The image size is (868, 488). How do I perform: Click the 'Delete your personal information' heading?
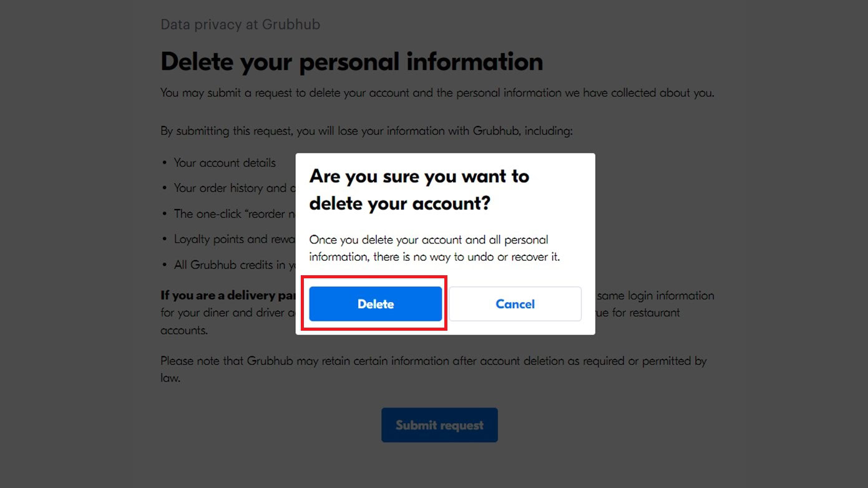tap(351, 62)
